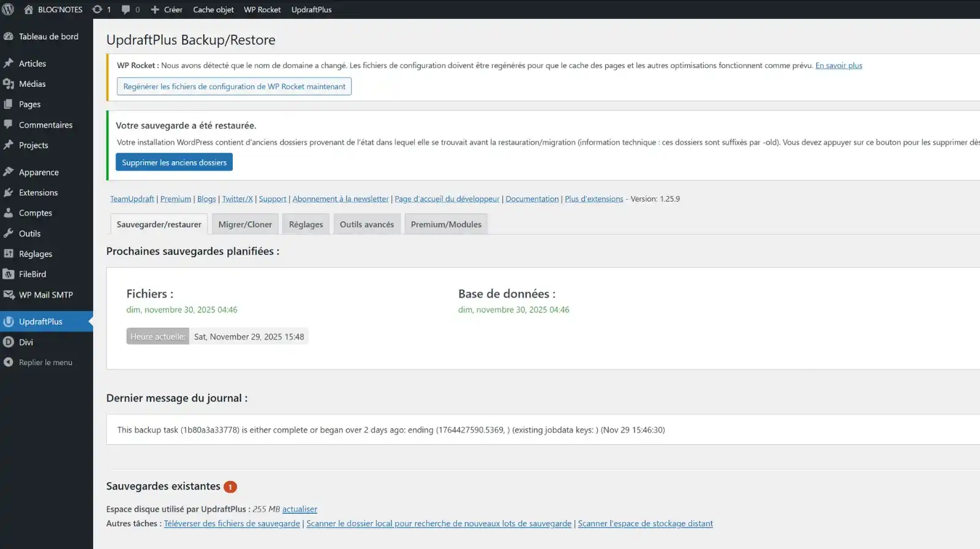Select the Outils avancés tab
Screen dimensions: 980x549
[367, 224]
